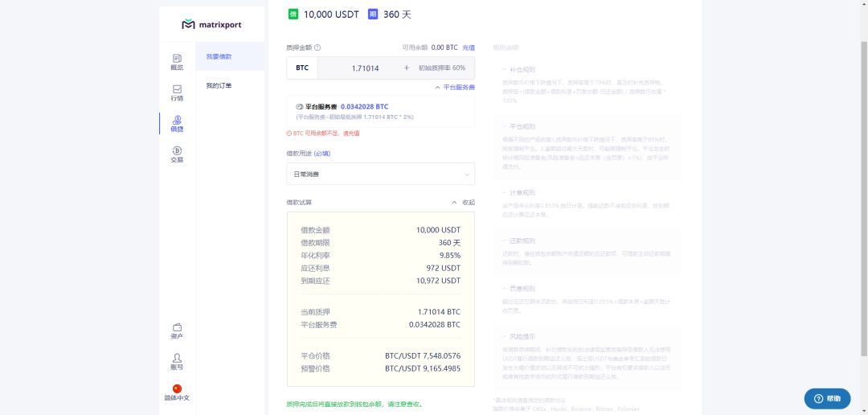Open the 资产 assets wallet icon
Screen dimensions: 868x415
click(177, 331)
